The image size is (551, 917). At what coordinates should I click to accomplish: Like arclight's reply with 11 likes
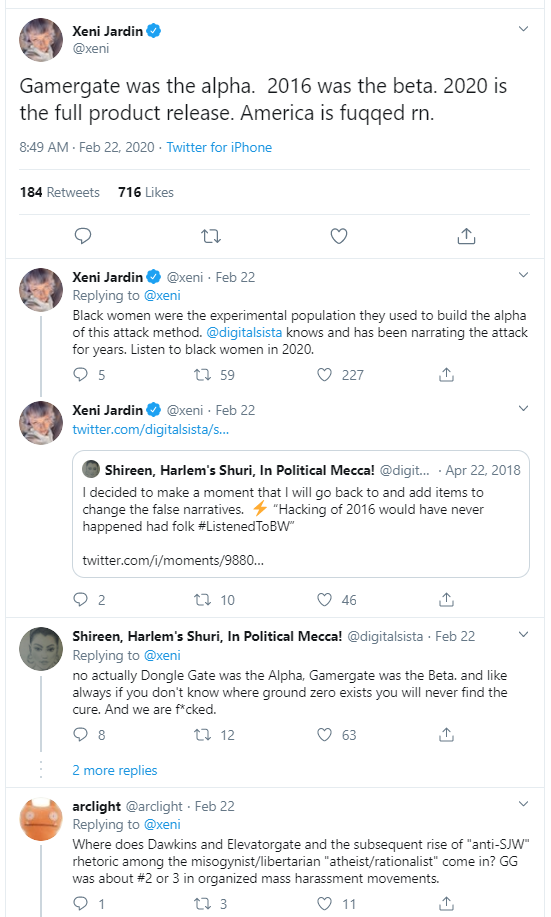tap(325, 904)
